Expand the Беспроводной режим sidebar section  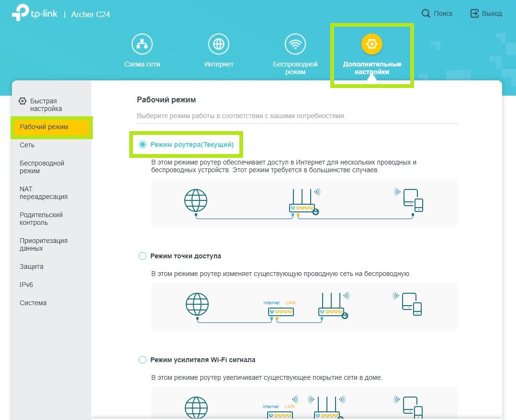tap(42, 167)
